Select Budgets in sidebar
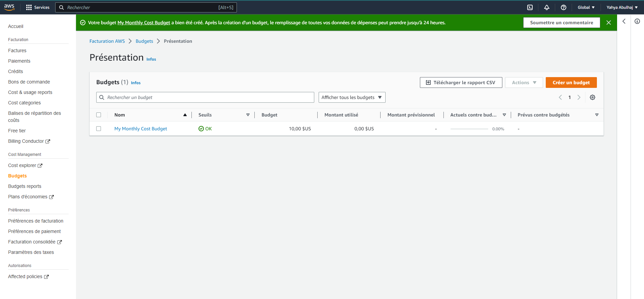Image resolution: width=644 pixels, height=299 pixels. point(17,176)
